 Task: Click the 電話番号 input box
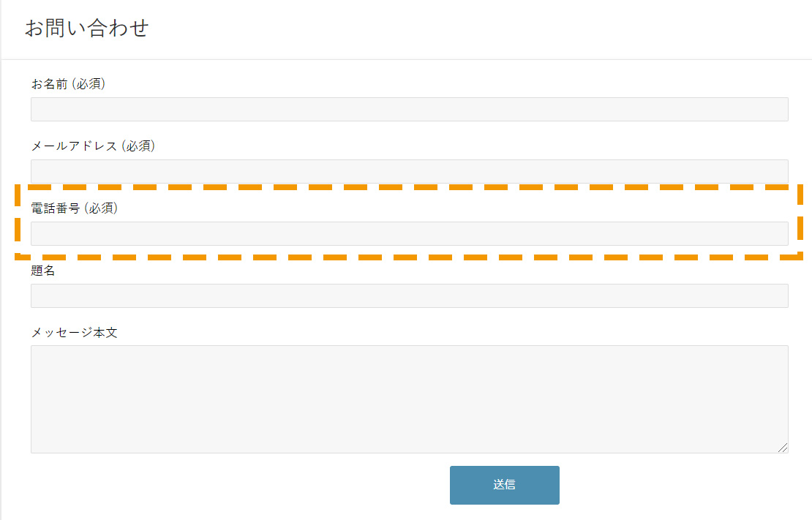(x=409, y=233)
